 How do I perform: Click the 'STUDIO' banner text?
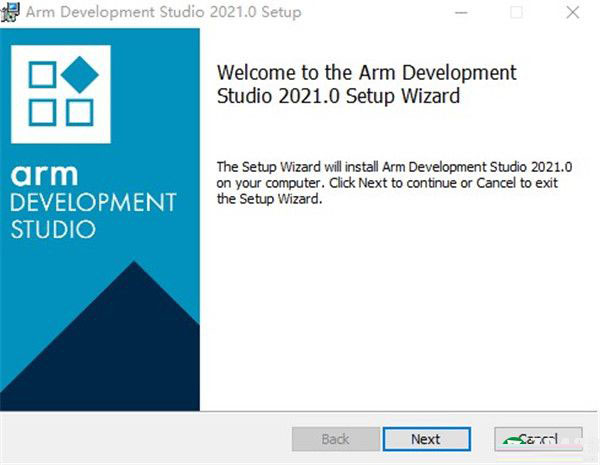pos(53,229)
